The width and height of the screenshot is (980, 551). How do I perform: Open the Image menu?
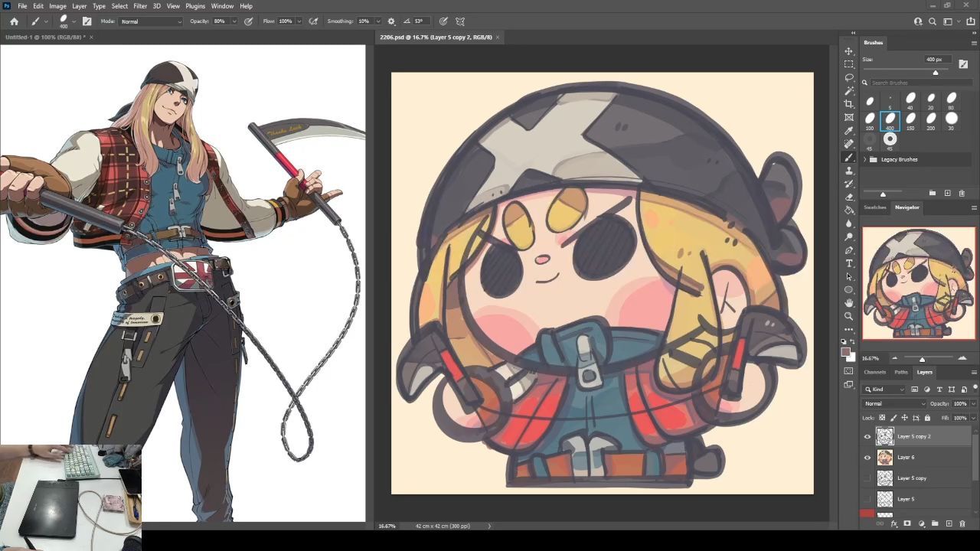[x=58, y=6]
